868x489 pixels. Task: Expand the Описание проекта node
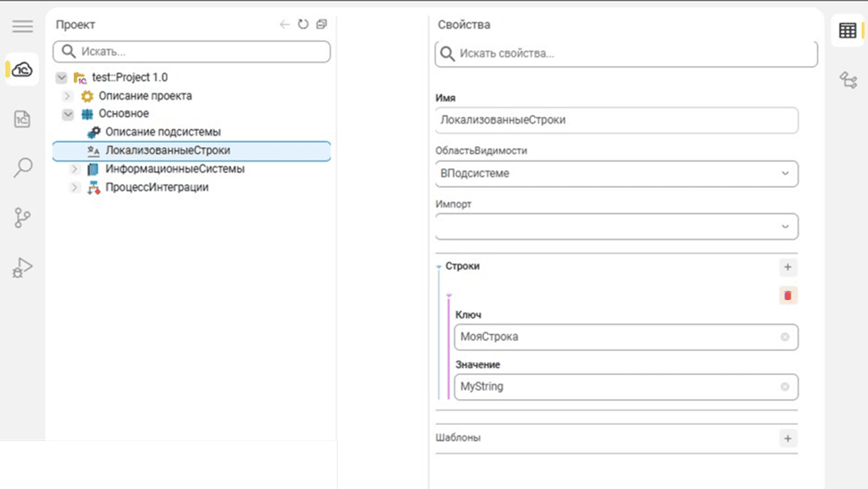coord(68,96)
